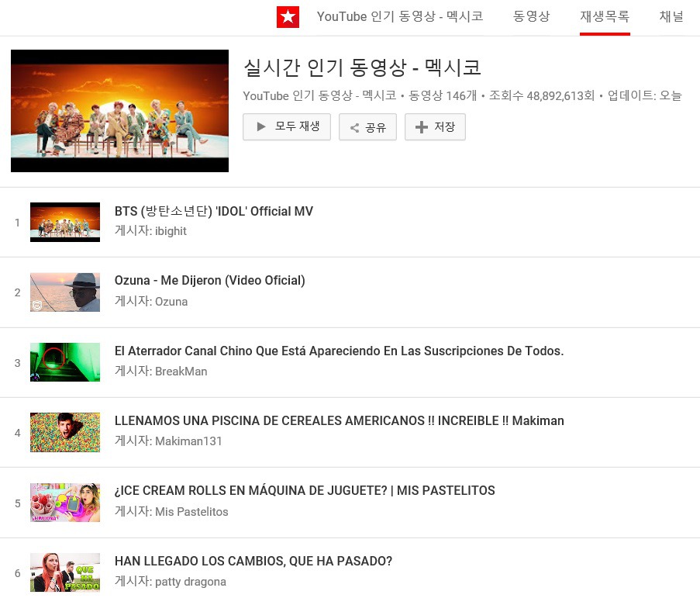The width and height of the screenshot is (700, 605).
Task: Click the 동영상 146개 video count text
Action: [x=443, y=95]
